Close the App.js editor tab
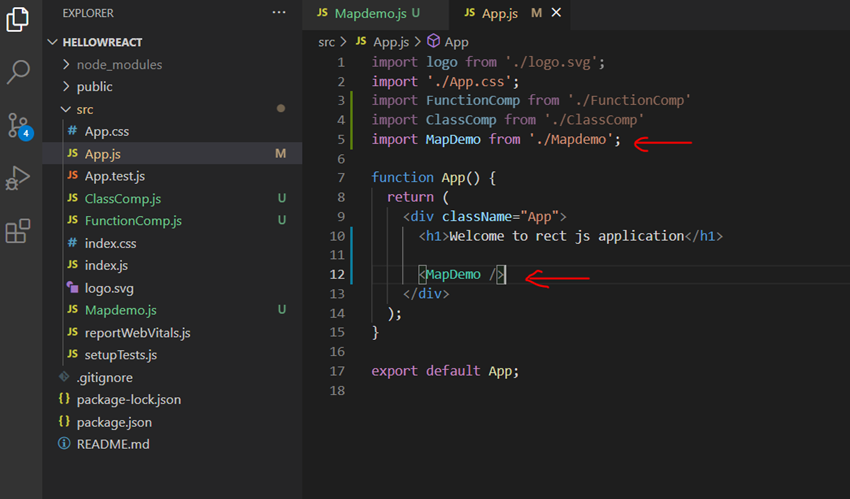 click(557, 13)
